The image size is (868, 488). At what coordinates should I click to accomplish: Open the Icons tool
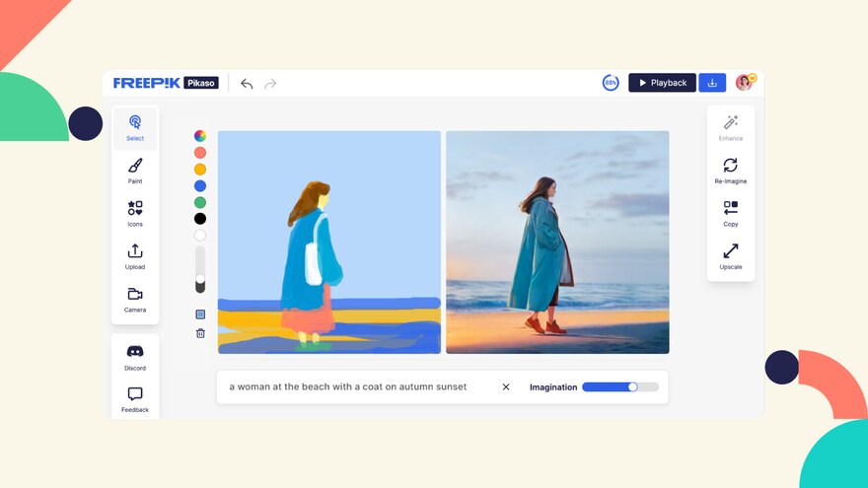[x=135, y=214]
